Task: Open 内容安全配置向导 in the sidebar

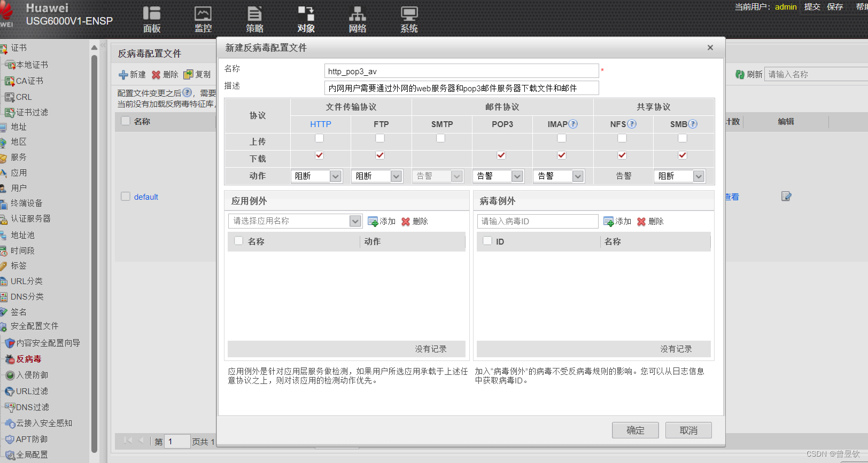Action: point(48,343)
